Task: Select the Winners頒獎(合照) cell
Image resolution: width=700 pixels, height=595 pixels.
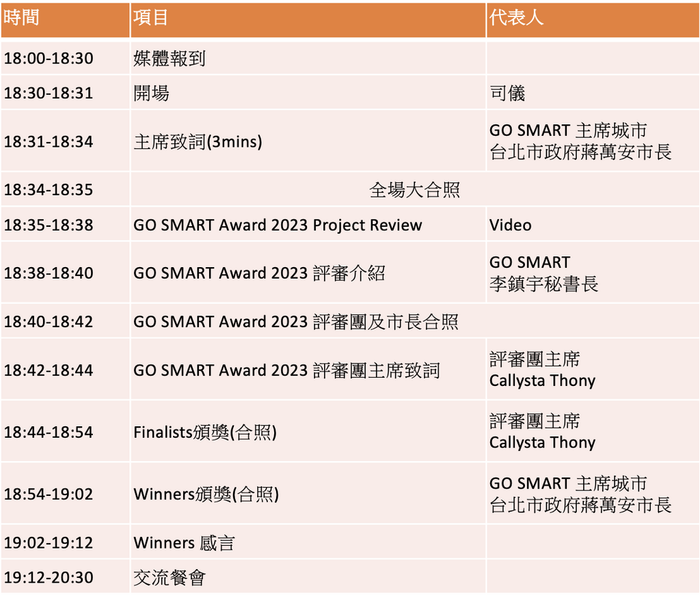Action: 206,495
